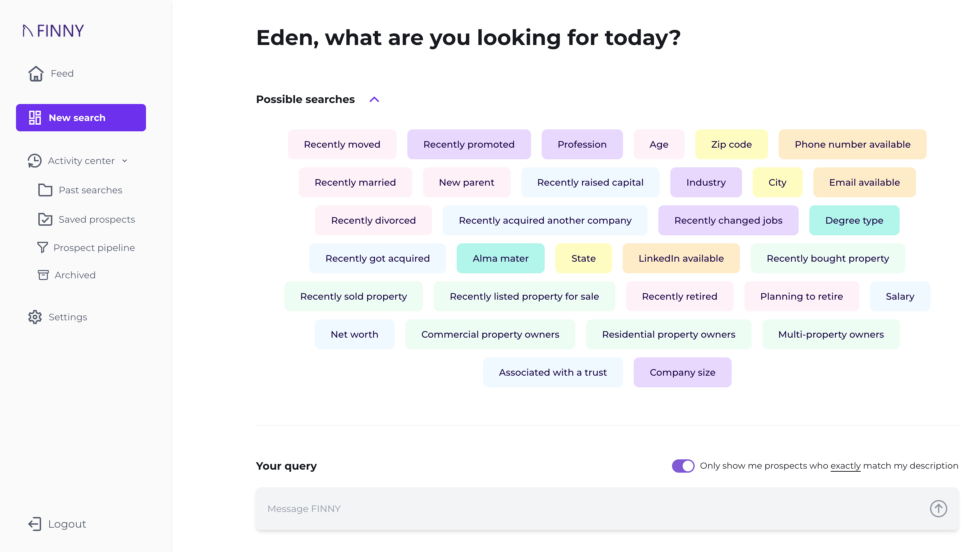Select the Net worth search filter
This screenshot has width=980, height=552.
355,334
